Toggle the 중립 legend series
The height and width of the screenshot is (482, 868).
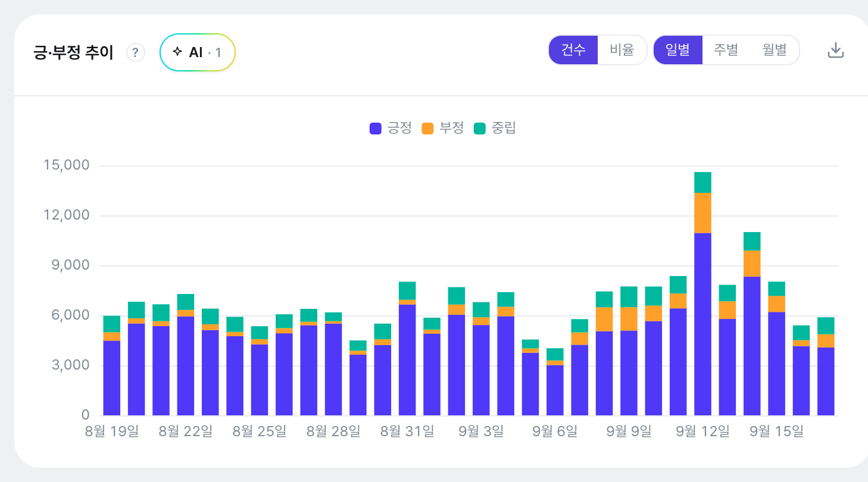(x=495, y=128)
